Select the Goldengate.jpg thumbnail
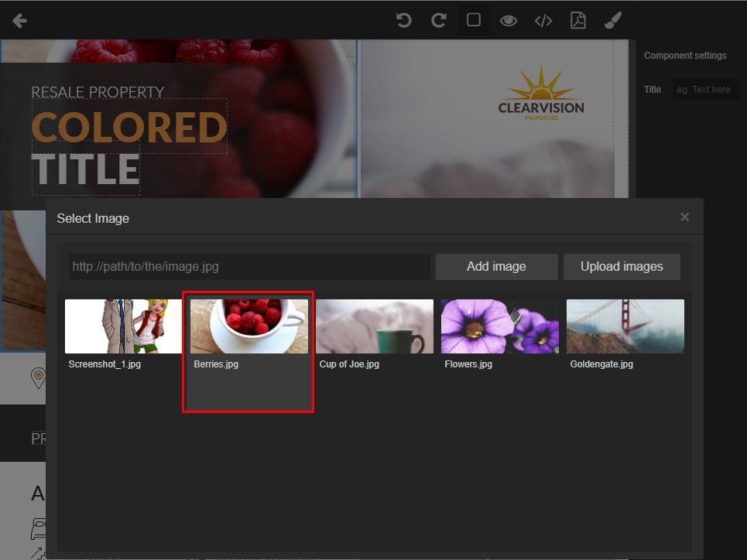747x560 pixels. (625, 326)
